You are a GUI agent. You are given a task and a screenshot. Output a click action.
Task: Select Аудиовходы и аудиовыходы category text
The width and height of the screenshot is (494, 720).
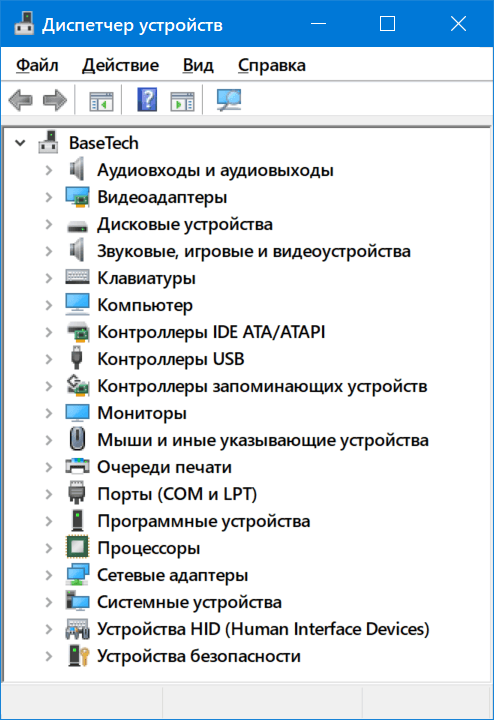click(215, 170)
